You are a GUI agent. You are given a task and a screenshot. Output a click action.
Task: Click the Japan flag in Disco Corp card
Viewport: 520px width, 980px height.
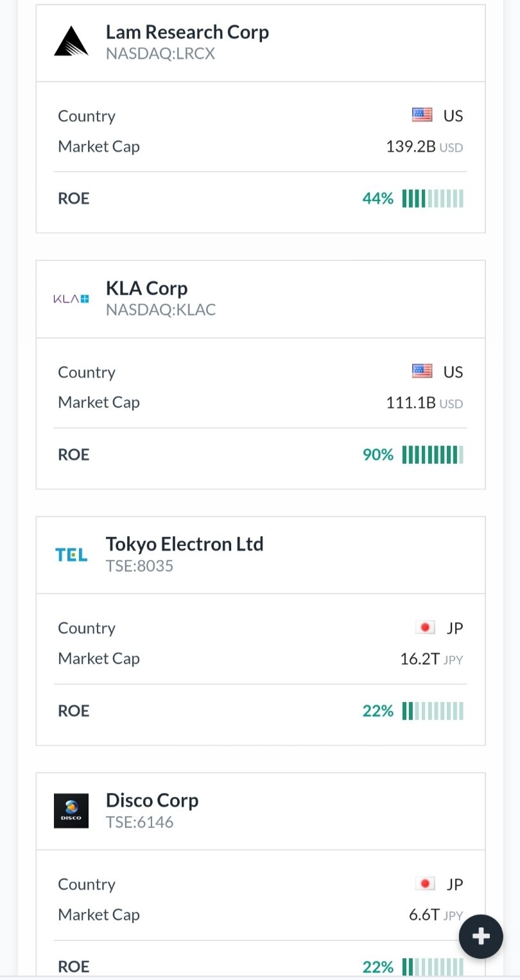click(425, 884)
